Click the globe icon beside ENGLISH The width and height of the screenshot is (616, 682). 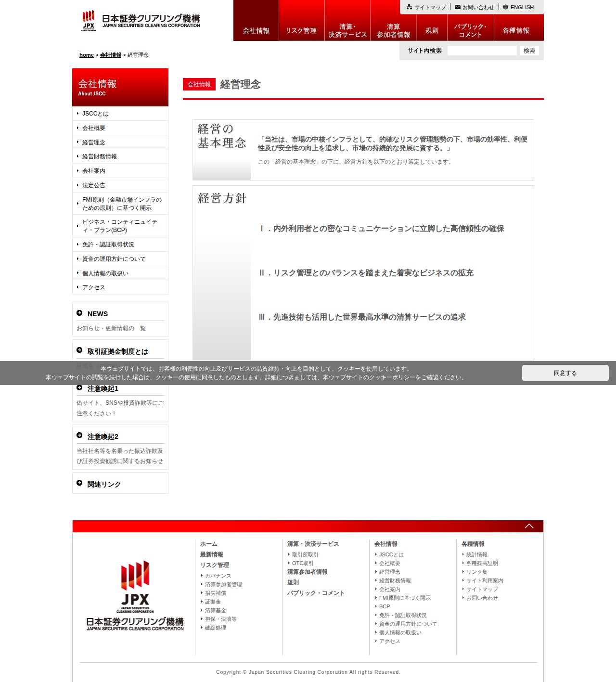[505, 7]
